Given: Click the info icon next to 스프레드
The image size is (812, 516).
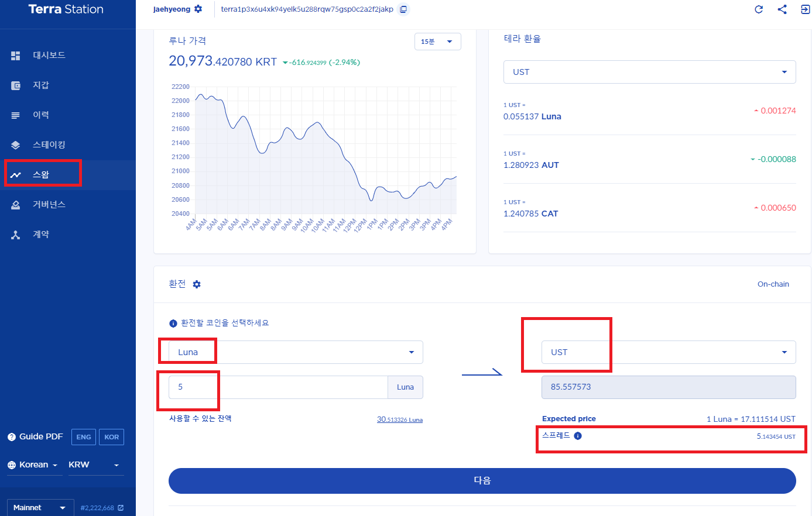Looking at the screenshot, I should pyautogui.click(x=578, y=436).
